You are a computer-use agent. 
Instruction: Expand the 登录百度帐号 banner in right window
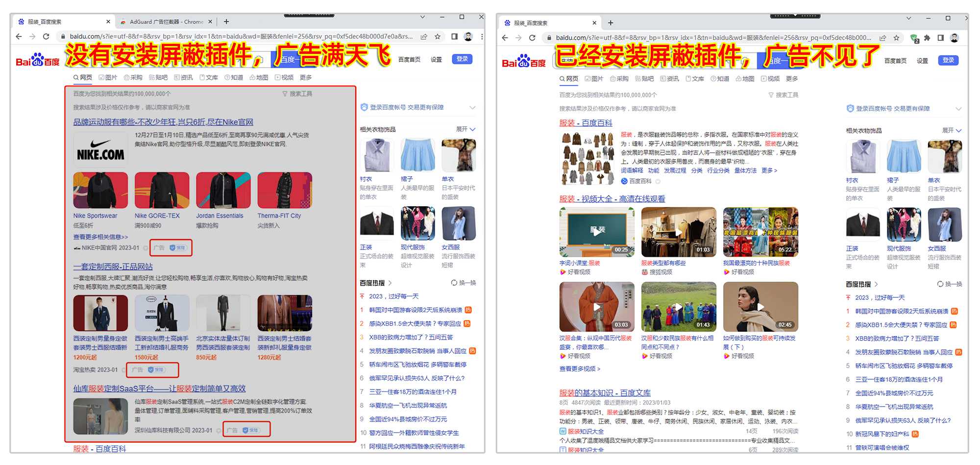tap(958, 108)
